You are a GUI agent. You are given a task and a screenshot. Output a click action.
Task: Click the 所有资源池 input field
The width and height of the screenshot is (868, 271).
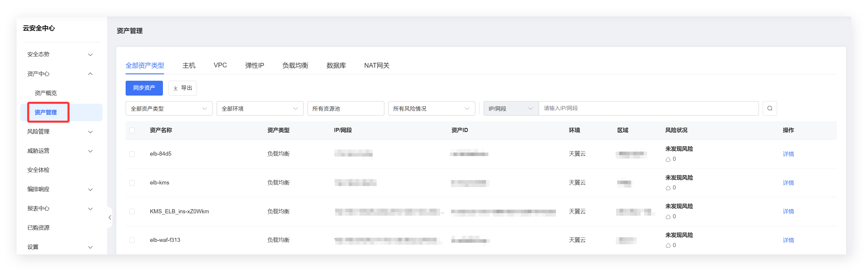coord(346,108)
